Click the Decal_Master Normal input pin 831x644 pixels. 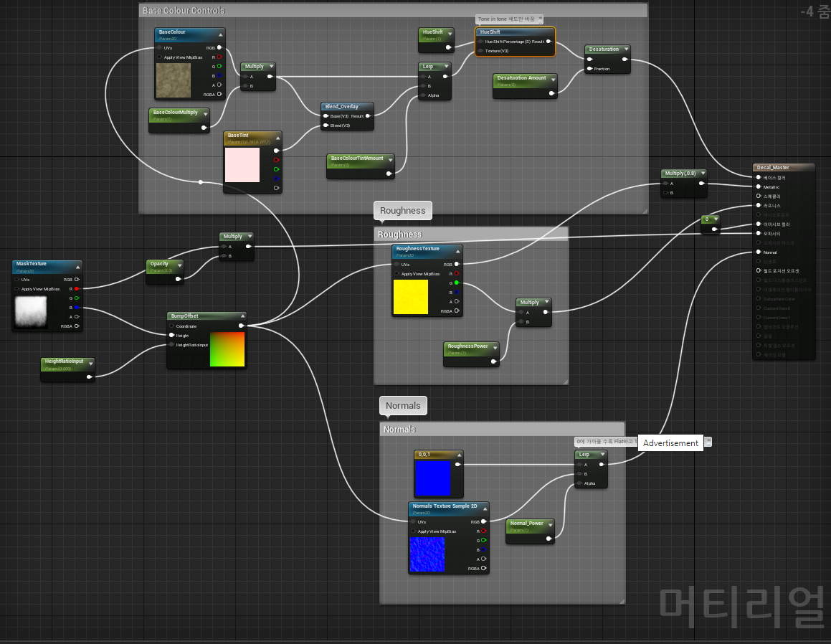pyautogui.click(x=759, y=252)
